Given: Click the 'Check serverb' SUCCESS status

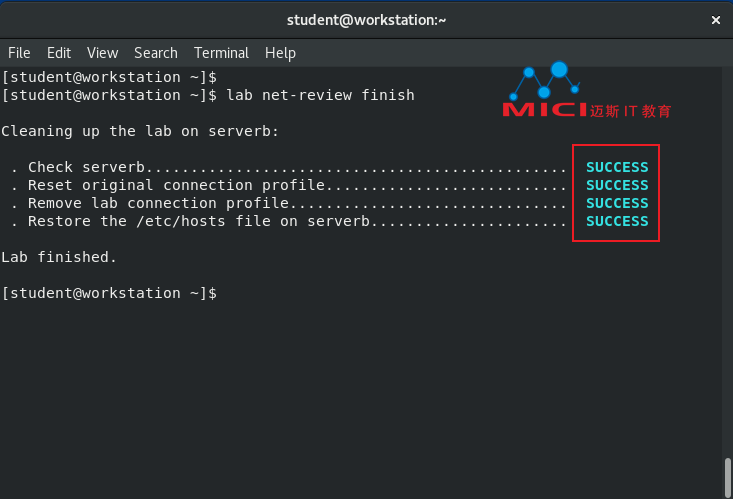Looking at the screenshot, I should point(617,167).
